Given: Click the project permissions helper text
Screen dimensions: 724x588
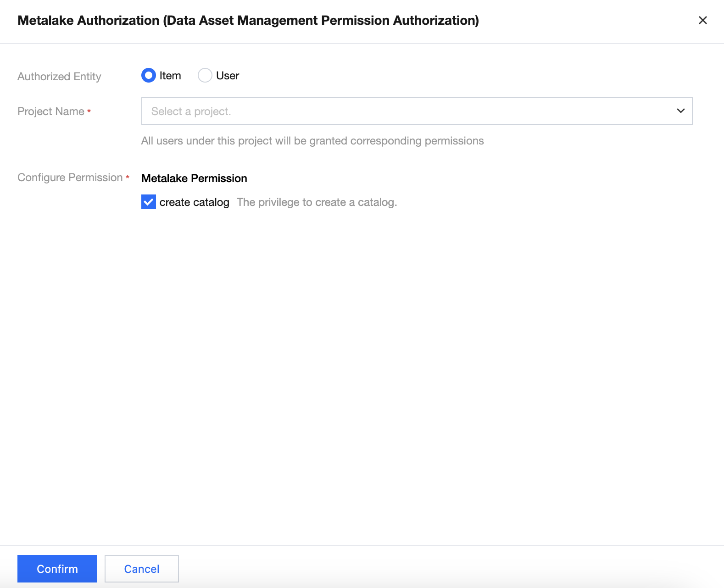Looking at the screenshot, I should pos(312,141).
